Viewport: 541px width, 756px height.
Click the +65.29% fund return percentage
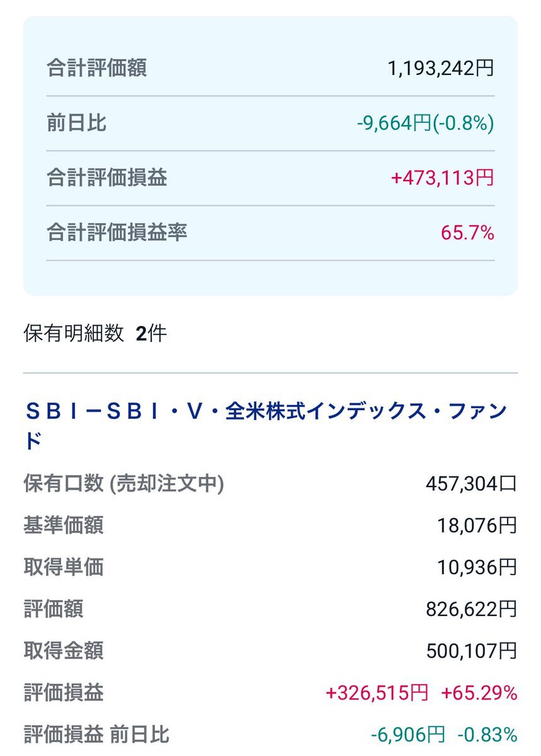point(479,693)
